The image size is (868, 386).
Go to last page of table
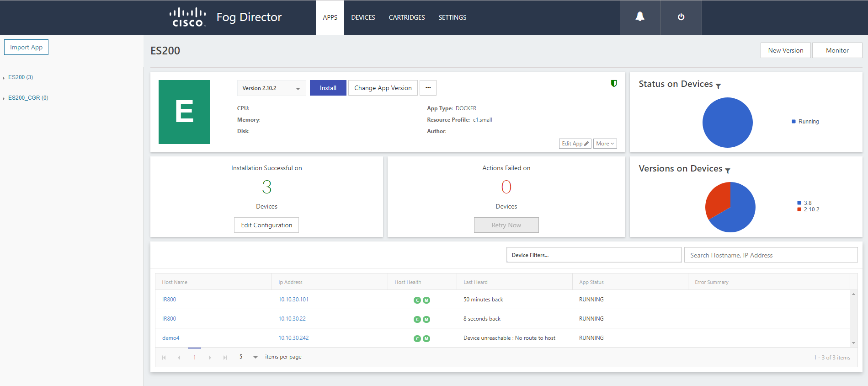pos(225,358)
